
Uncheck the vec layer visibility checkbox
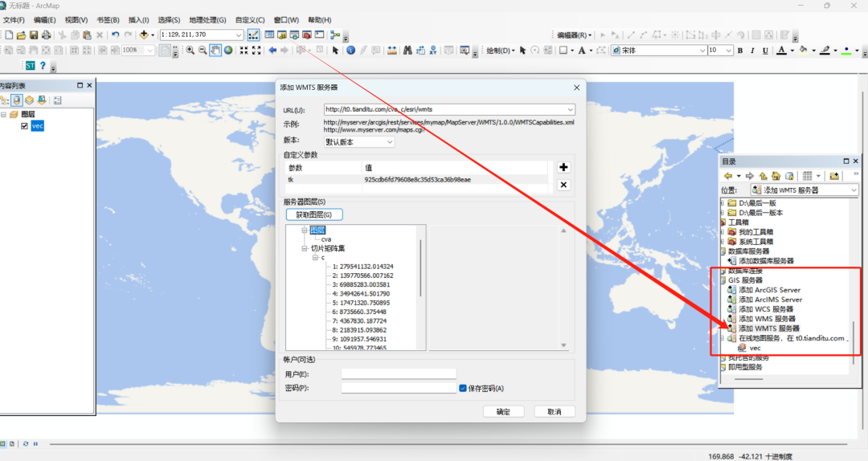[x=25, y=126]
